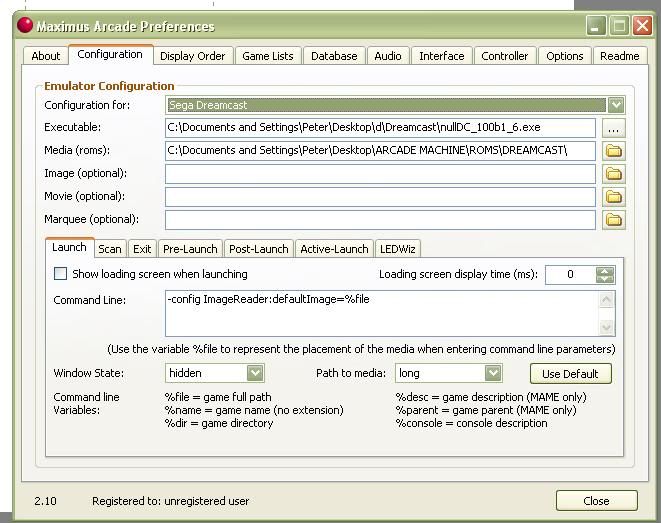
Task: Click '%name = game name (no extension)' text
Action: (254, 410)
